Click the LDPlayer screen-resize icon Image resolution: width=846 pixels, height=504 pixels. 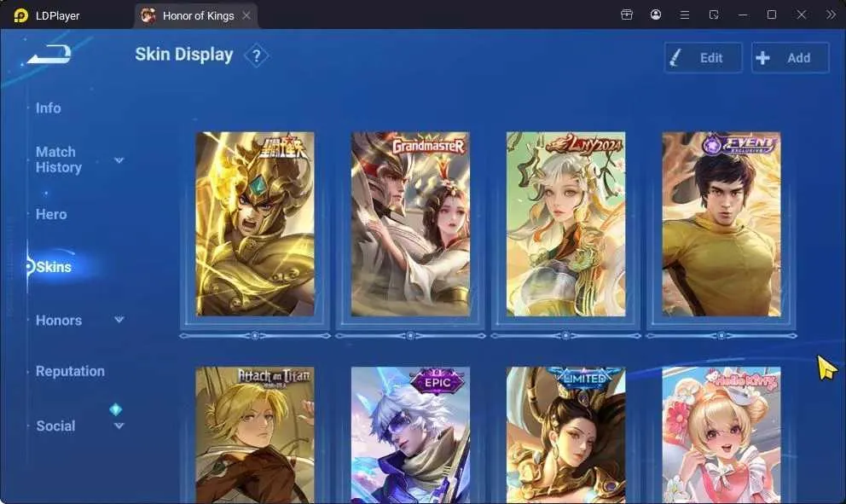(714, 14)
